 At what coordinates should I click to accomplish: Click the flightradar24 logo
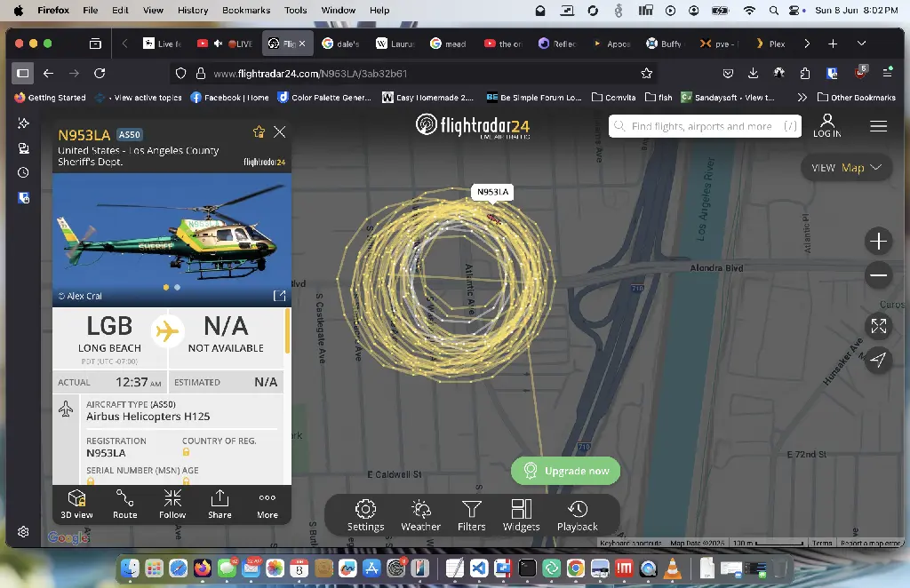tap(473, 126)
